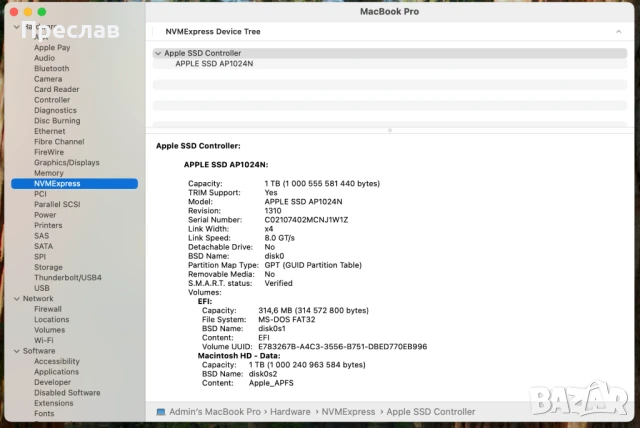
Task: Open Parallel SCSI in the sidebar
Action: click(x=57, y=204)
